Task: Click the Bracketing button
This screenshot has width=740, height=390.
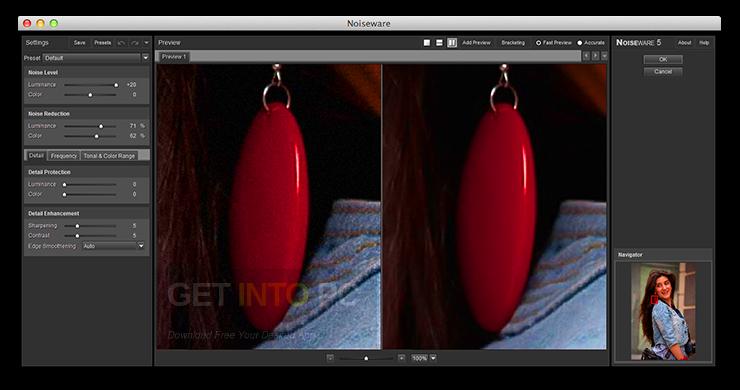Action: point(513,43)
